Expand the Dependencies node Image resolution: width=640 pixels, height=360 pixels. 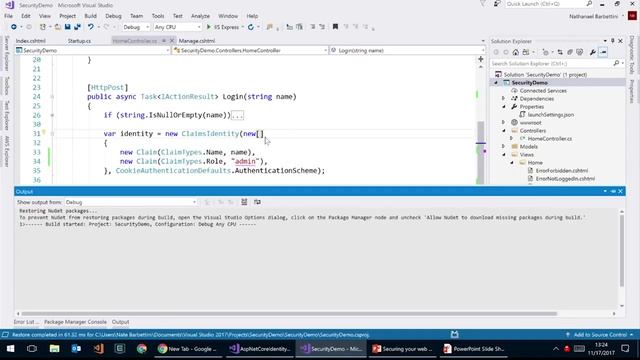[x=503, y=99]
